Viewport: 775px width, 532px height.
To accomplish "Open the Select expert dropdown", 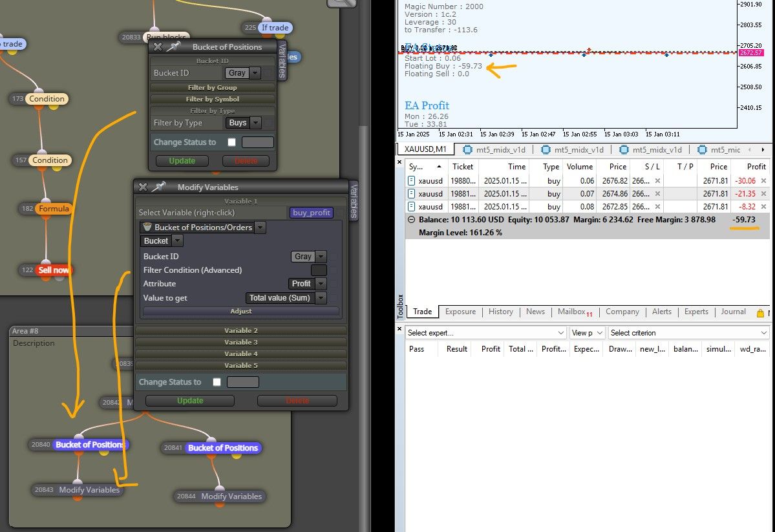I will [486, 333].
